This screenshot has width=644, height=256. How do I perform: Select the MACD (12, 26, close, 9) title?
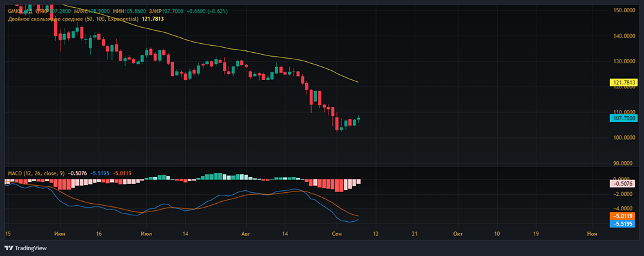[37, 173]
